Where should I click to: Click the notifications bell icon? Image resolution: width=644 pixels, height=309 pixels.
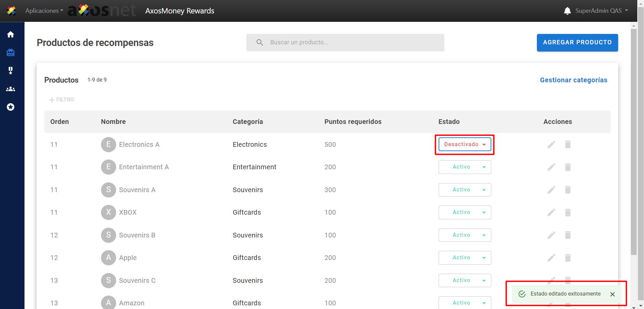pos(567,11)
